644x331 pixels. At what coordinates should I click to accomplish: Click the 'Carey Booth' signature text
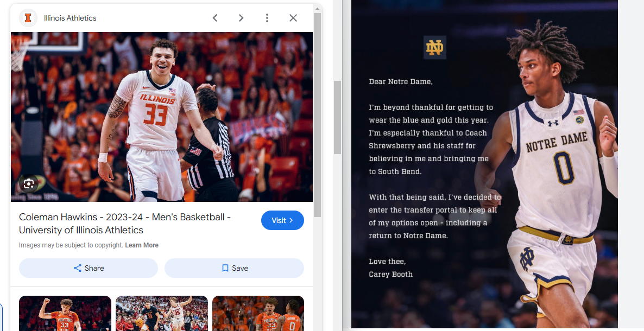point(390,274)
